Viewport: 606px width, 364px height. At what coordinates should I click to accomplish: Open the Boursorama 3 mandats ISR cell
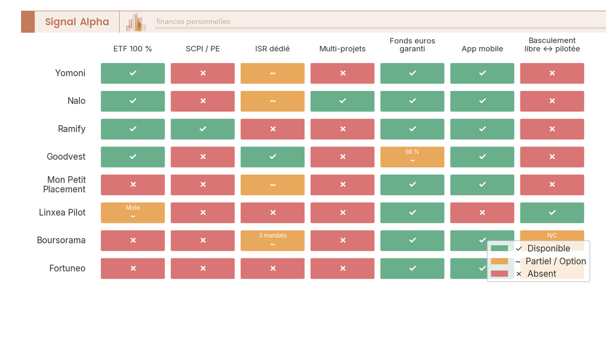pyautogui.click(x=273, y=240)
